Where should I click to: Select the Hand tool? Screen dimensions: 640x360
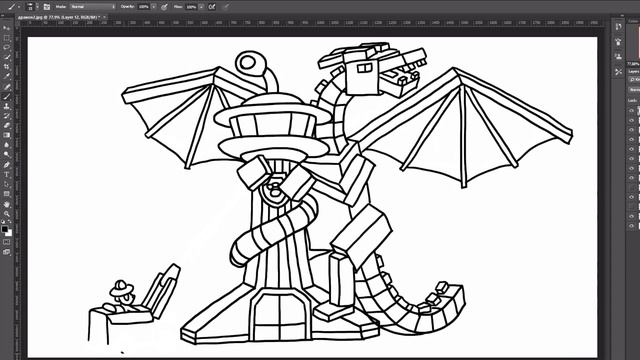(7, 204)
